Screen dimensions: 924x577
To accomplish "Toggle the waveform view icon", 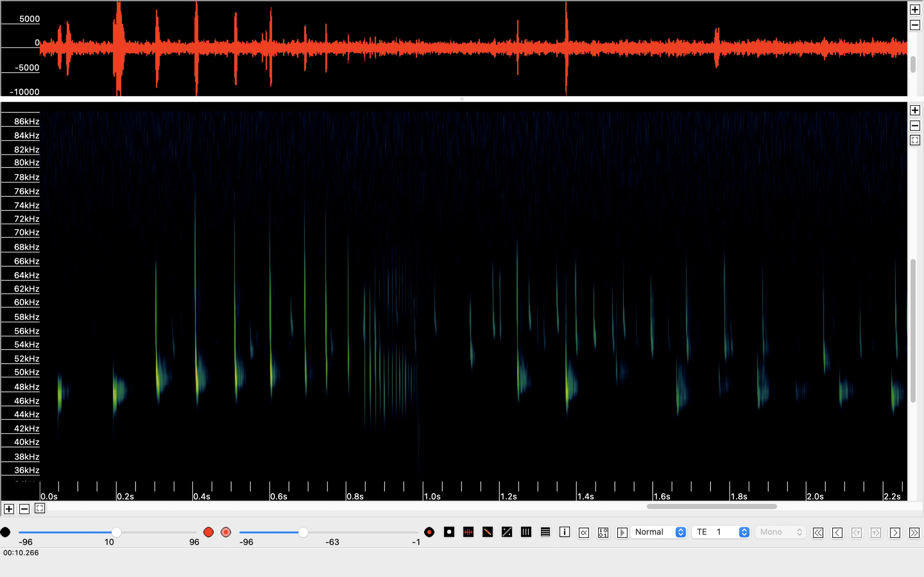I will click(x=468, y=532).
